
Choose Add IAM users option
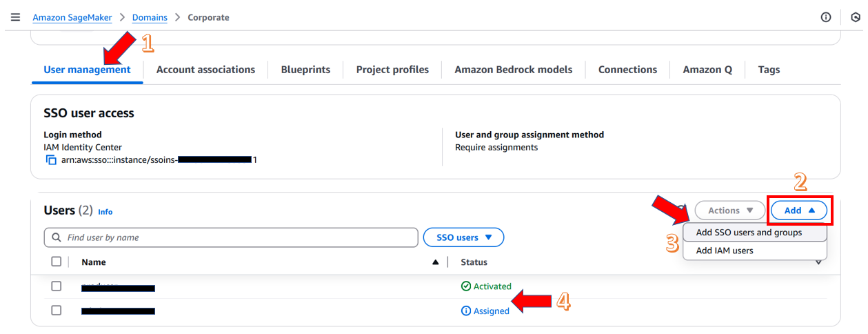click(x=725, y=250)
